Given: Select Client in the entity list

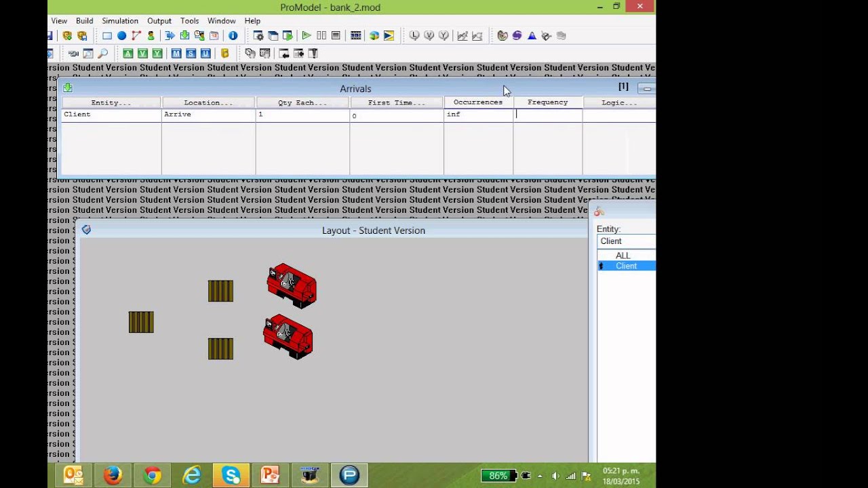Looking at the screenshot, I should click(x=626, y=266).
